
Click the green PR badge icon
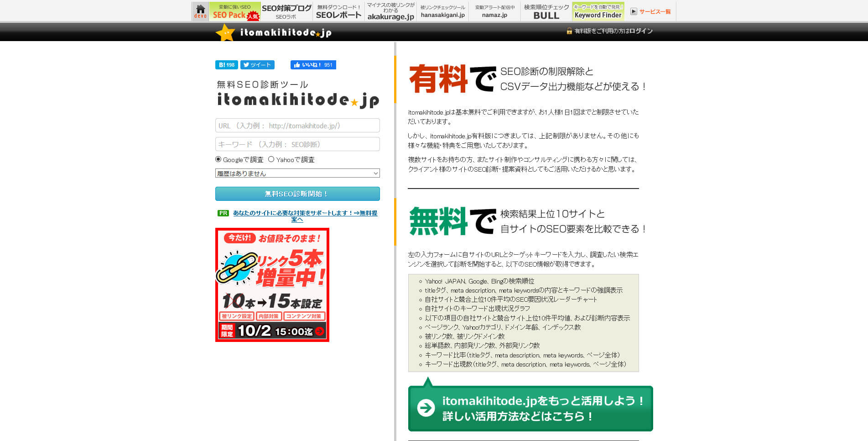coord(223,213)
